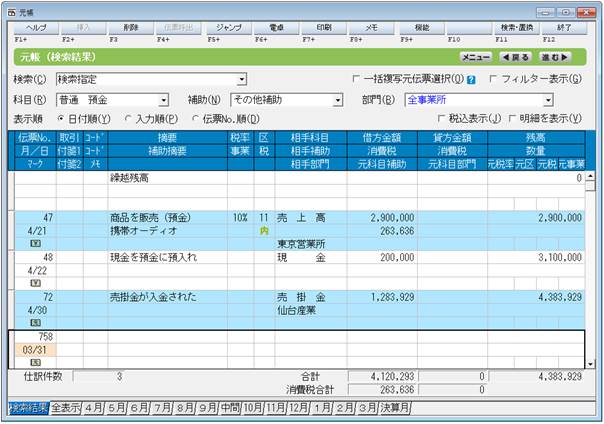Switch to the 検索結果 tab
604x424 pixels.
tap(29, 408)
